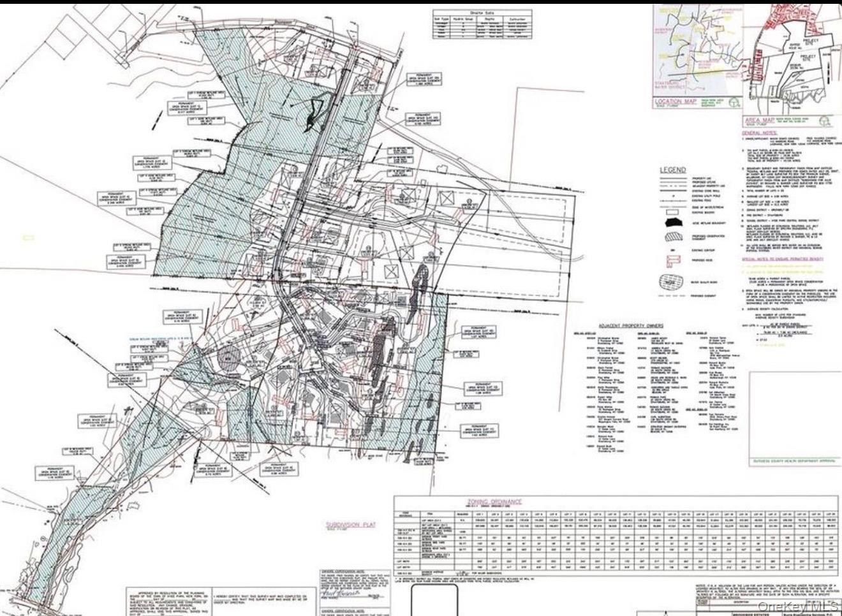This screenshot has width=842, height=616.
Task: Click the small yellow rectangle at far left
Action: 27,238
